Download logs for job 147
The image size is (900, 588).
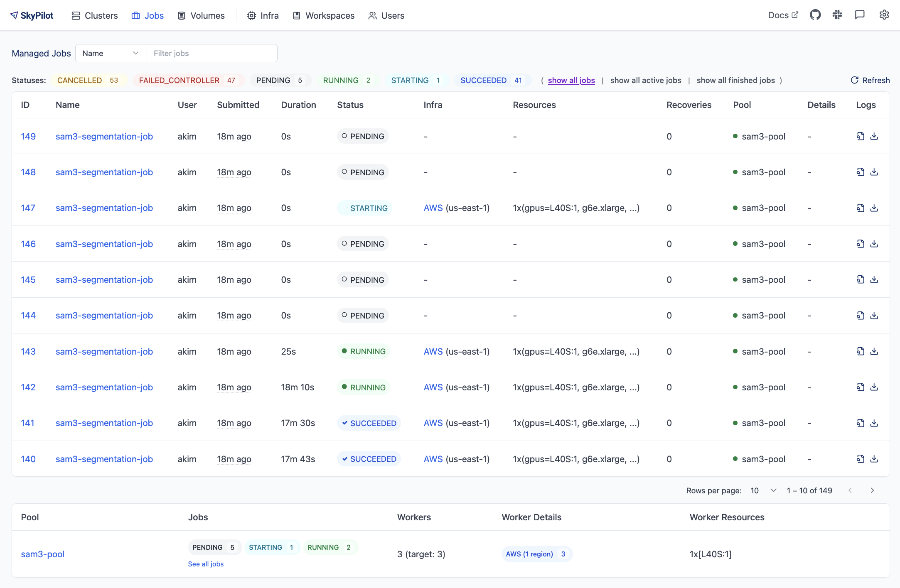[x=874, y=208]
